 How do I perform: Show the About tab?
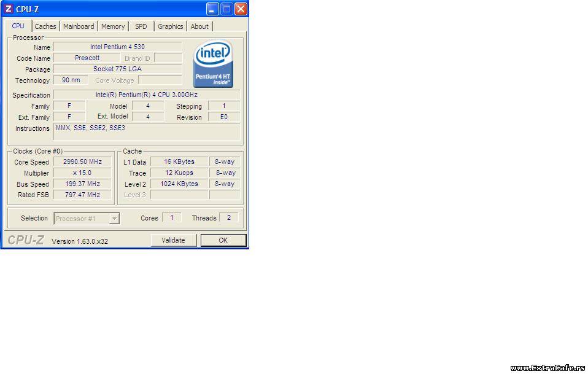pos(199,26)
